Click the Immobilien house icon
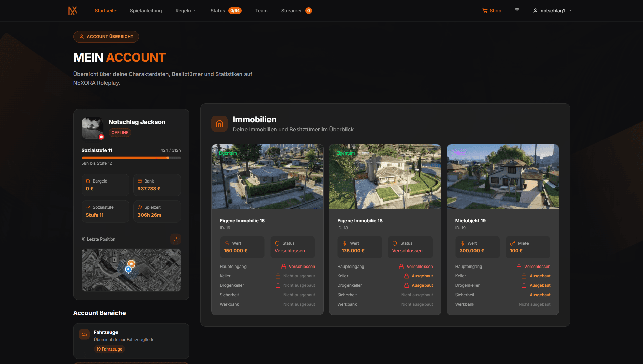This screenshot has height=364, width=643. click(220, 124)
